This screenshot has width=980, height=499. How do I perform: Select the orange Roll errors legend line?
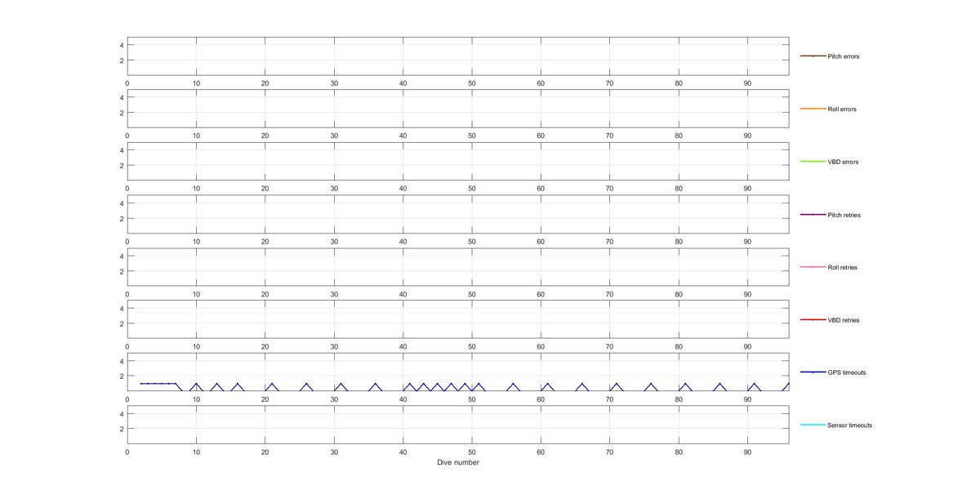(813, 109)
